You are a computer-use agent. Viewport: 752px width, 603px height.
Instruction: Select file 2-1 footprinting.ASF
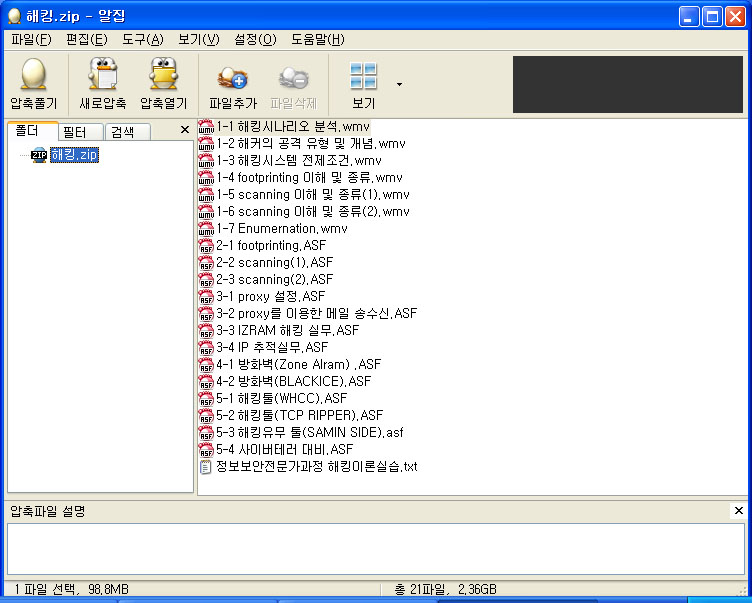pos(271,246)
